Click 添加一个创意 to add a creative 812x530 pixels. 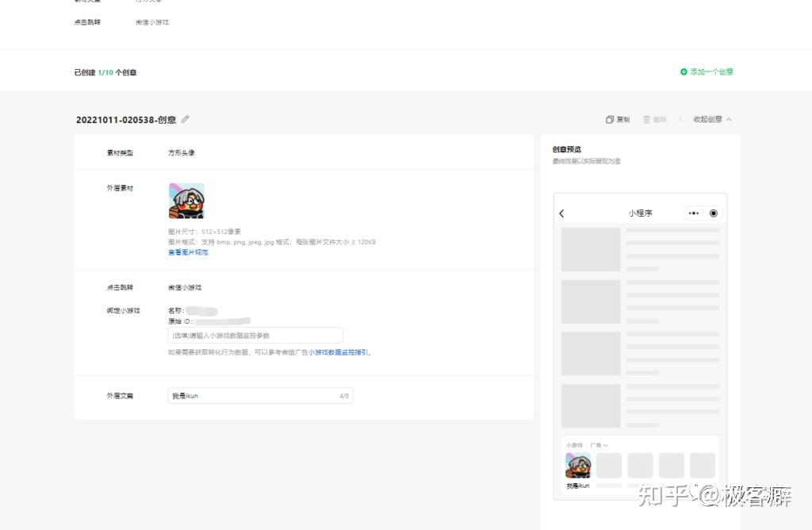coord(707,71)
